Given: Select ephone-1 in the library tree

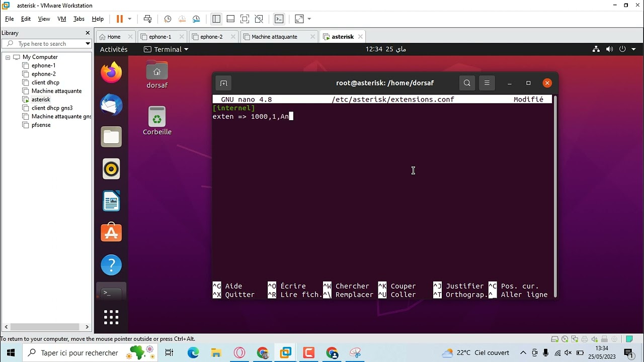Looking at the screenshot, I should [x=43, y=65].
